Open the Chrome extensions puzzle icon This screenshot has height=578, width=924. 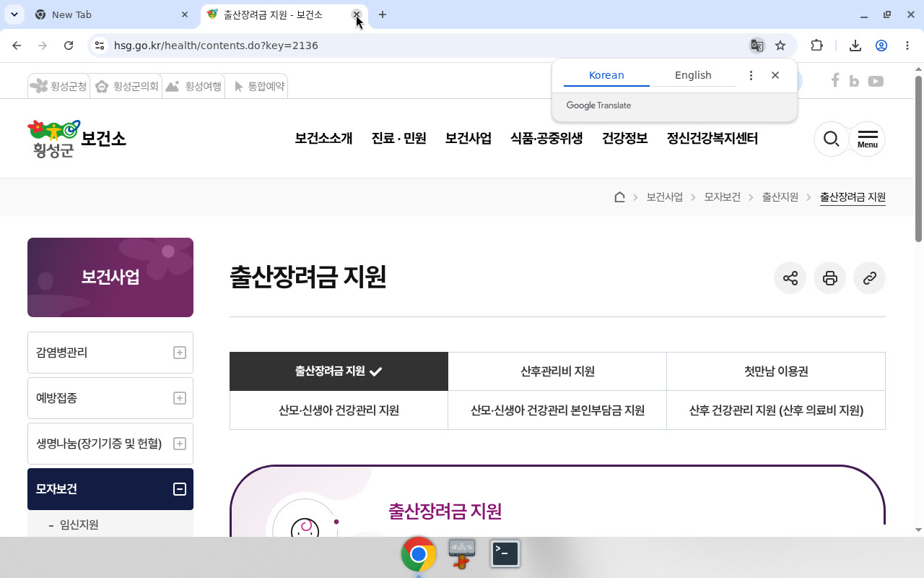816,46
